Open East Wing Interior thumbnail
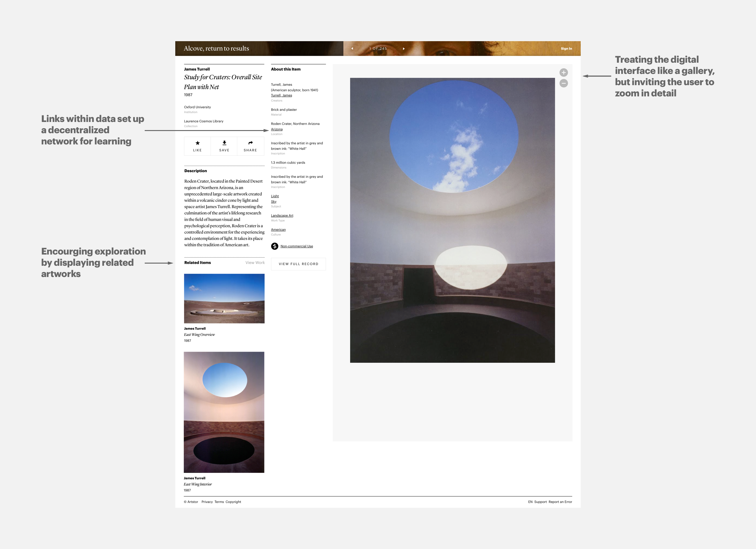Viewport: 756px width, 549px height. tap(224, 412)
